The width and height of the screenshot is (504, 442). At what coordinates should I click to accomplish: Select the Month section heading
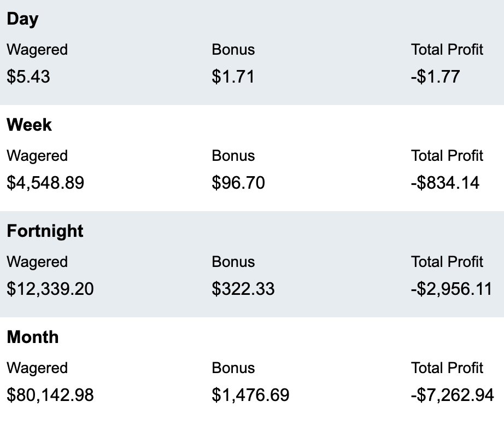point(33,337)
